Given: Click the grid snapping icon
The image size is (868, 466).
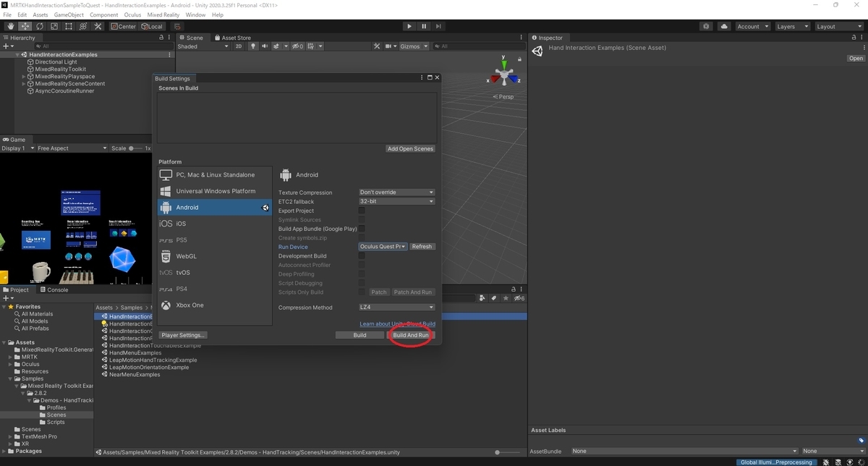Looking at the screenshot, I should pos(177,26).
